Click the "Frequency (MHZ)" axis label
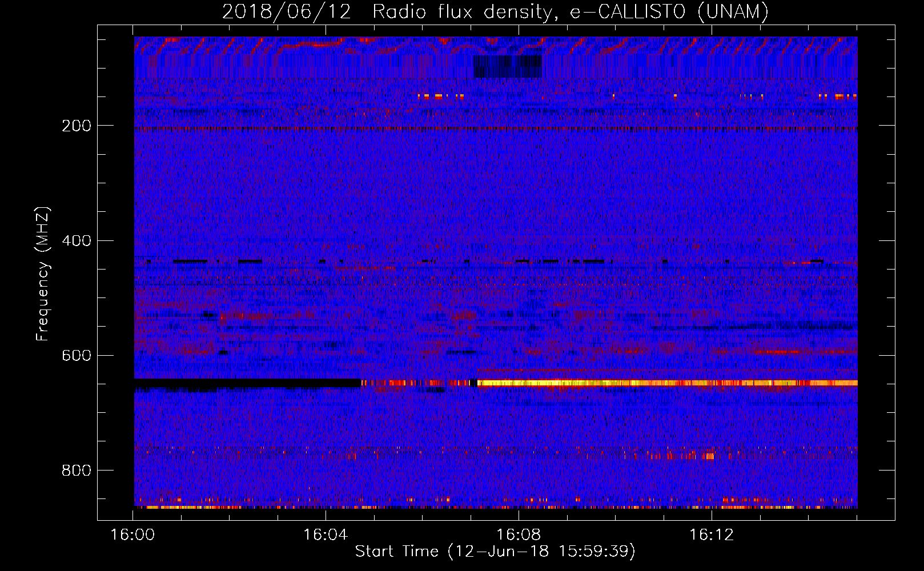Screen dimensions: 924x571 point(43,274)
